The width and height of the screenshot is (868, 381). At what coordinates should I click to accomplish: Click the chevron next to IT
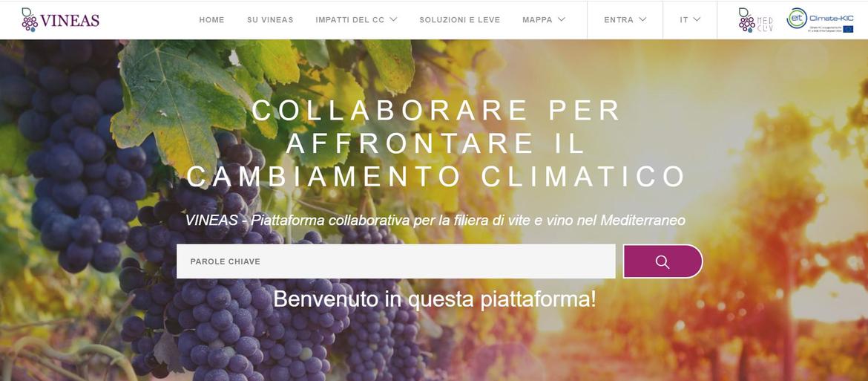coord(697,19)
